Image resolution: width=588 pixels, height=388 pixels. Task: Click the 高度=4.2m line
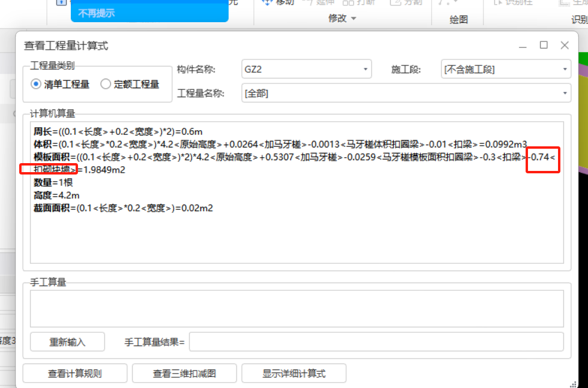(56, 195)
